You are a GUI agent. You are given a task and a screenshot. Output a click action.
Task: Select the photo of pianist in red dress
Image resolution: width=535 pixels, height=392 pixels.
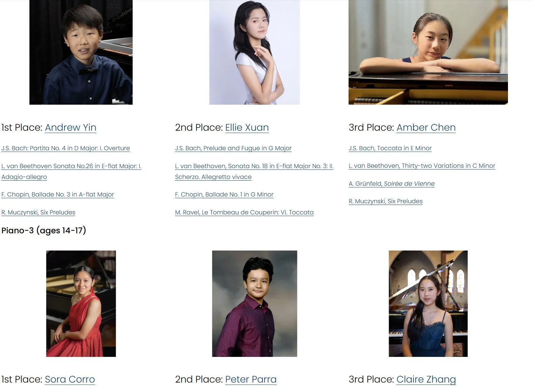point(81,304)
